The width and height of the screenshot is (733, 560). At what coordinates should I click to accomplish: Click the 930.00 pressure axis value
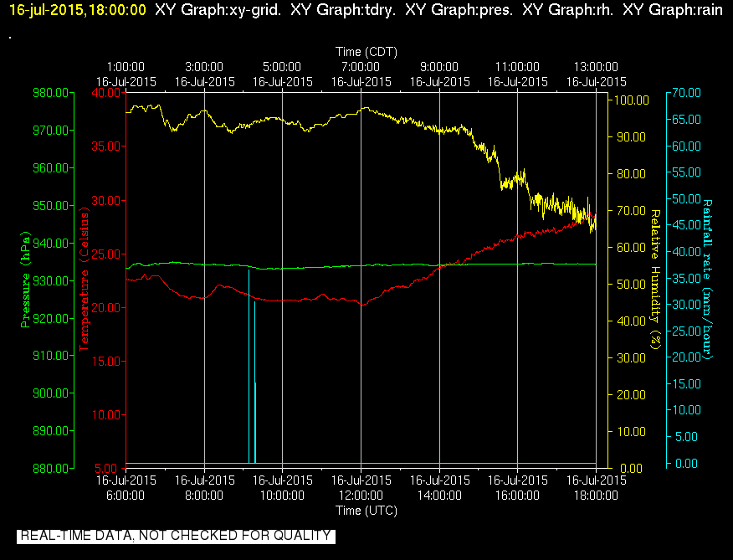50,280
